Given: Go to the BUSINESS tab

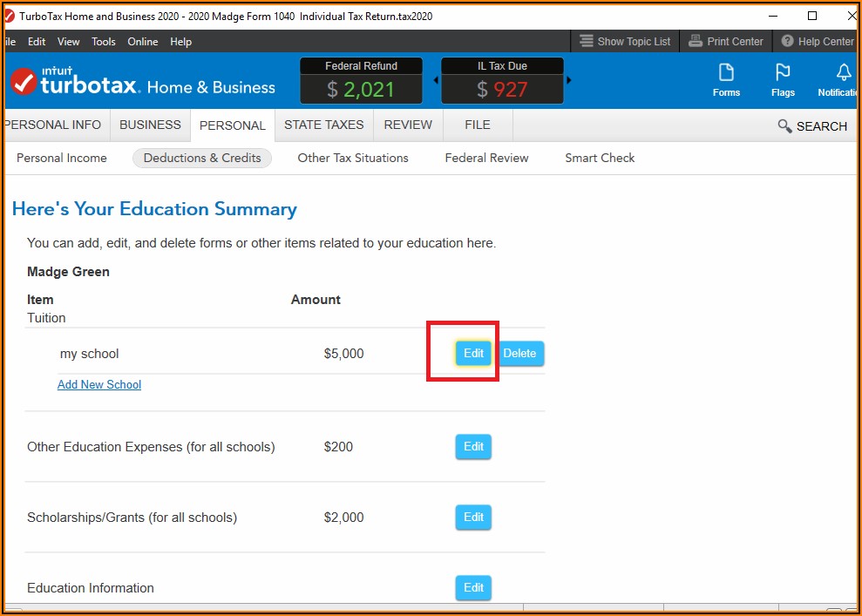Looking at the screenshot, I should 150,125.
